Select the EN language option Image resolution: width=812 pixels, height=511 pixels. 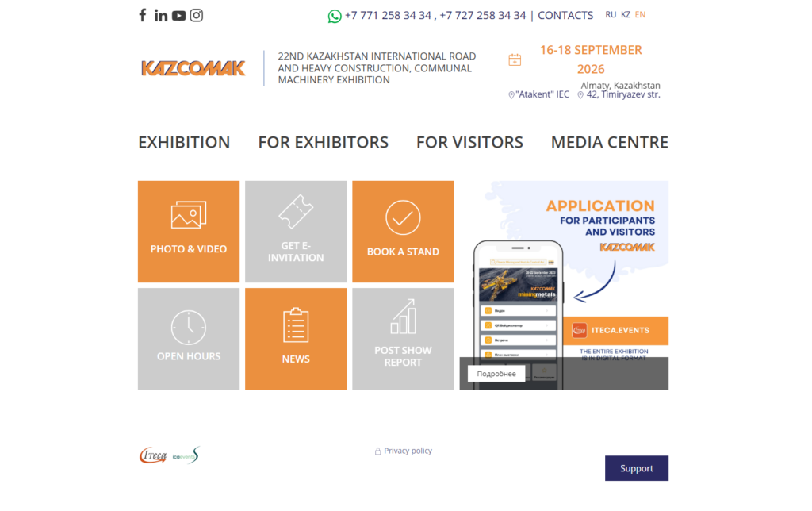pyautogui.click(x=641, y=15)
